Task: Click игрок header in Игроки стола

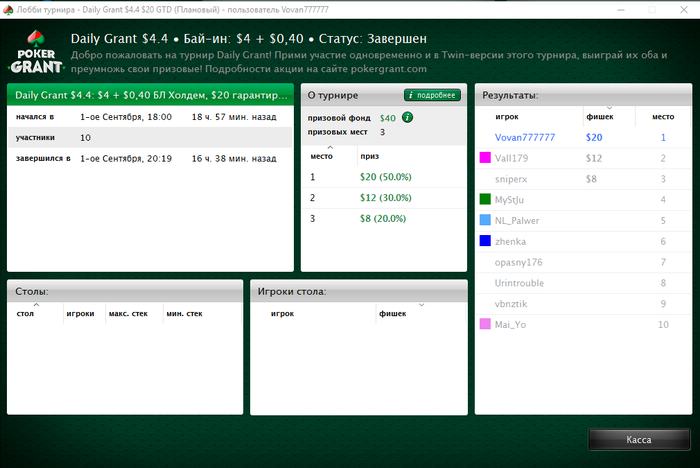Action: click(282, 313)
